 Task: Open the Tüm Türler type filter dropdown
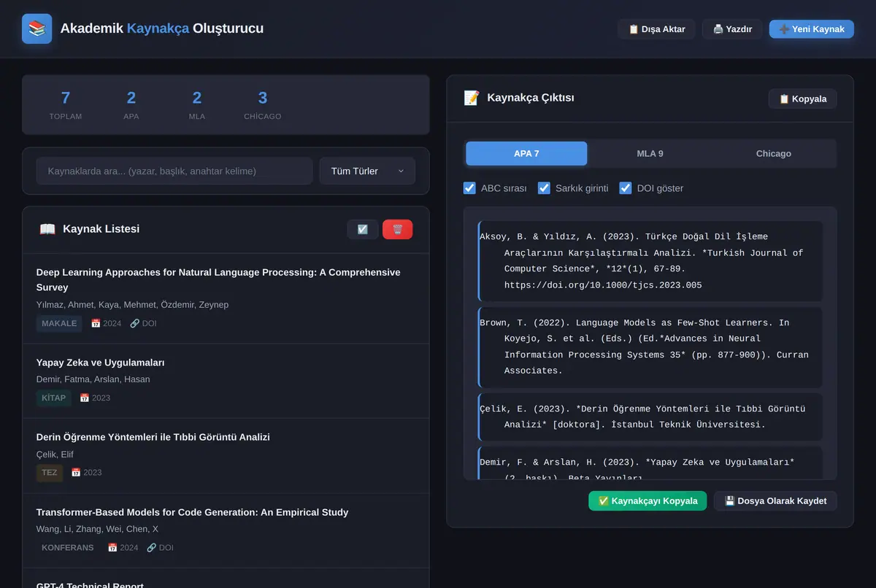(367, 171)
